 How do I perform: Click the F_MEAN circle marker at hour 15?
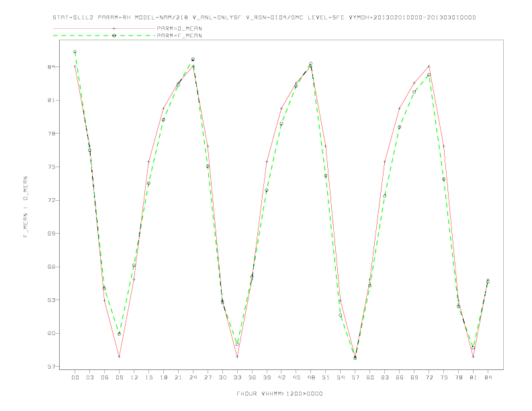(x=148, y=183)
